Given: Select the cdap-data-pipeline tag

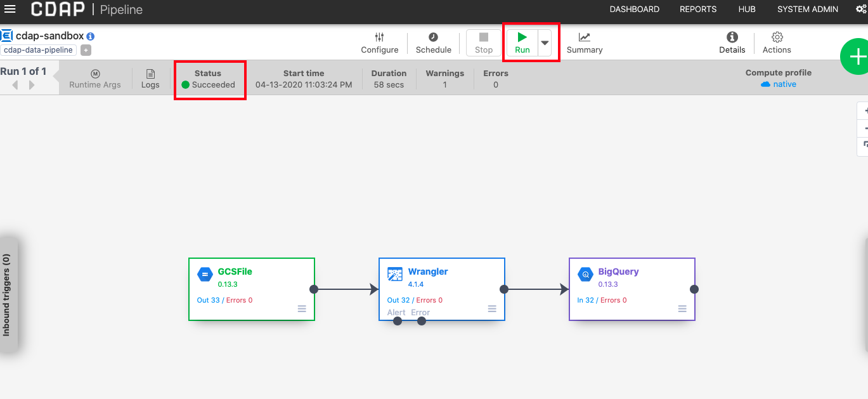Looking at the screenshot, I should [39, 50].
